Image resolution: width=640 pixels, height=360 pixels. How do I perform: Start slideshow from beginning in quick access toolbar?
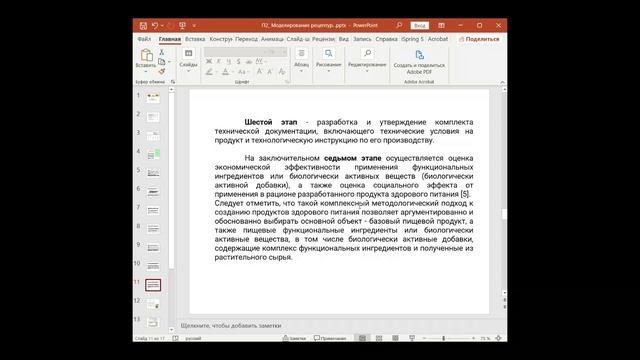(182, 26)
